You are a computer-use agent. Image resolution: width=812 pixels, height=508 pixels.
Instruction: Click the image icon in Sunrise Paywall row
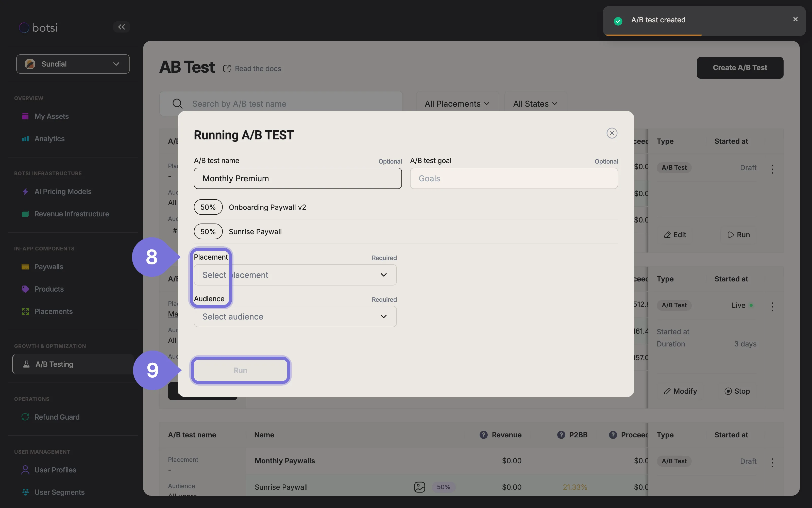[419, 487]
